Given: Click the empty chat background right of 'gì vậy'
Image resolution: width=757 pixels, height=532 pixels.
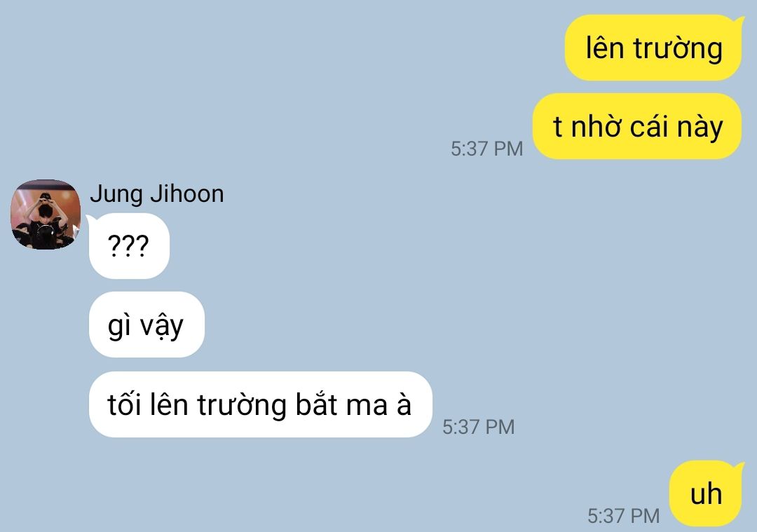Looking at the screenshot, I should point(435,325).
